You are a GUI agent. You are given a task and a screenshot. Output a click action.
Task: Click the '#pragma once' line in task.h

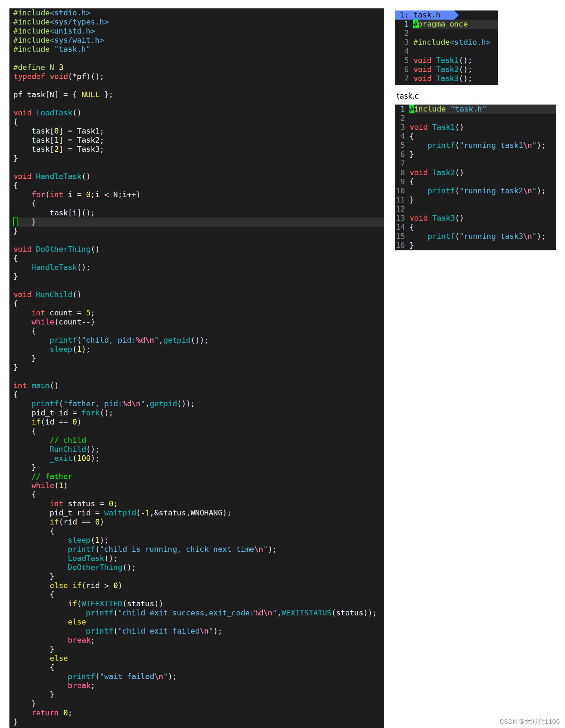440,24
